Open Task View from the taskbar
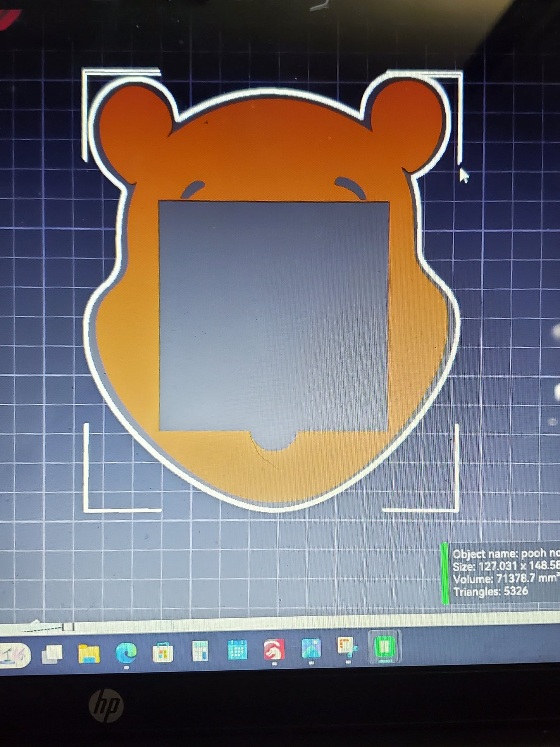Viewport: 560px width, 747px height. click(52, 654)
